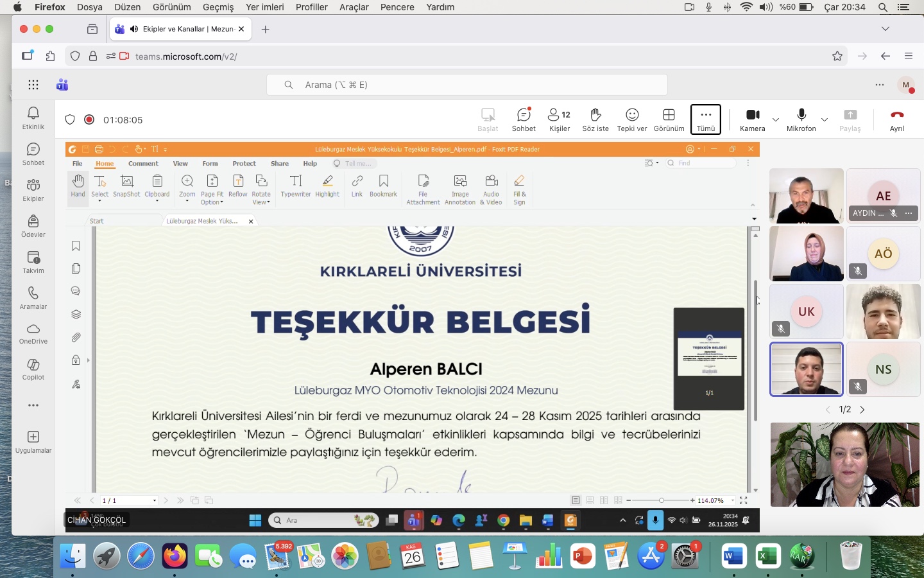Open the Yer imleri menu in Firefox
The width and height of the screenshot is (924, 578).
pyautogui.click(x=264, y=7)
